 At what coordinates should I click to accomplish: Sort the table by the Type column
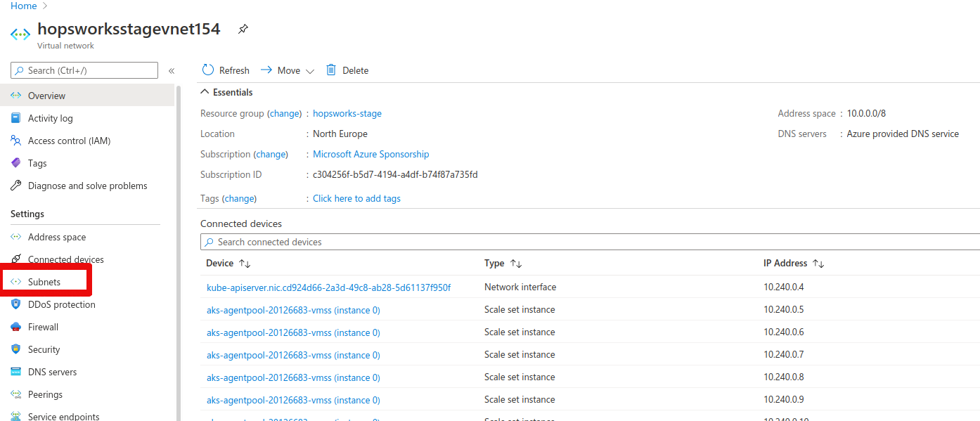(516, 264)
